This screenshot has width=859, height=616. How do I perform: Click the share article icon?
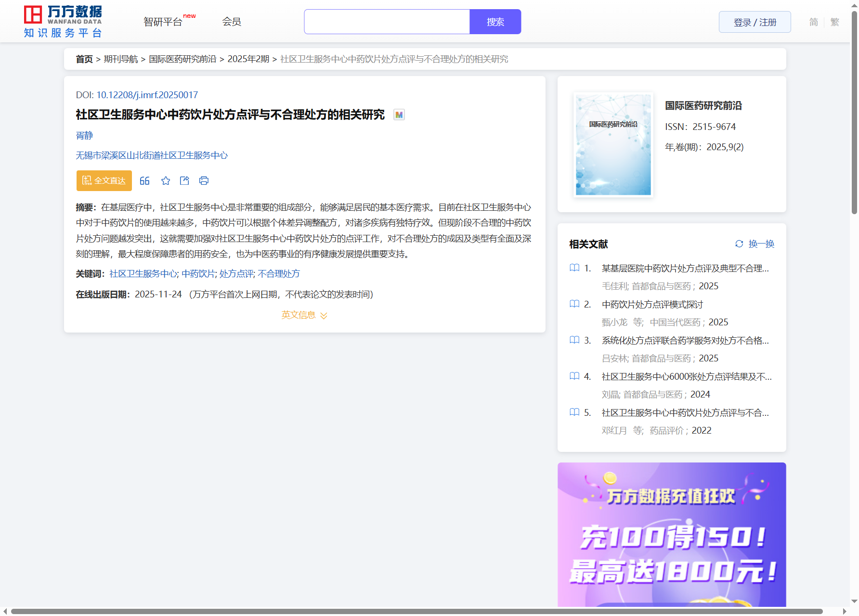pyautogui.click(x=184, y=181)
